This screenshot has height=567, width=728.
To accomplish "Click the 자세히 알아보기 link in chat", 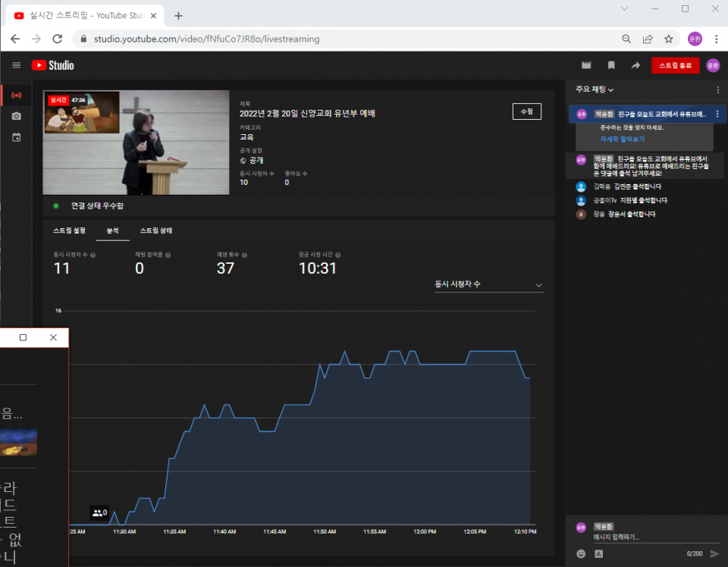I will pyautogui.click(x=622, y=139).
